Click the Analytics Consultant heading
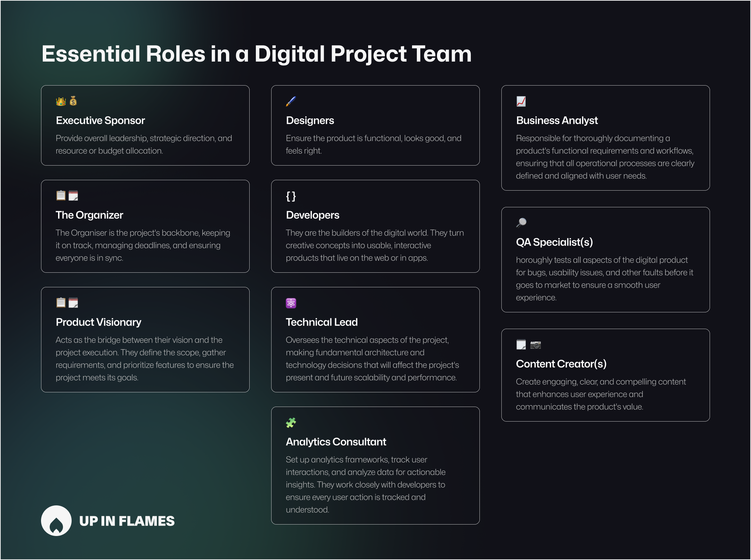The width and height of the screenshot is (751, 560). [x=336, y=442]
